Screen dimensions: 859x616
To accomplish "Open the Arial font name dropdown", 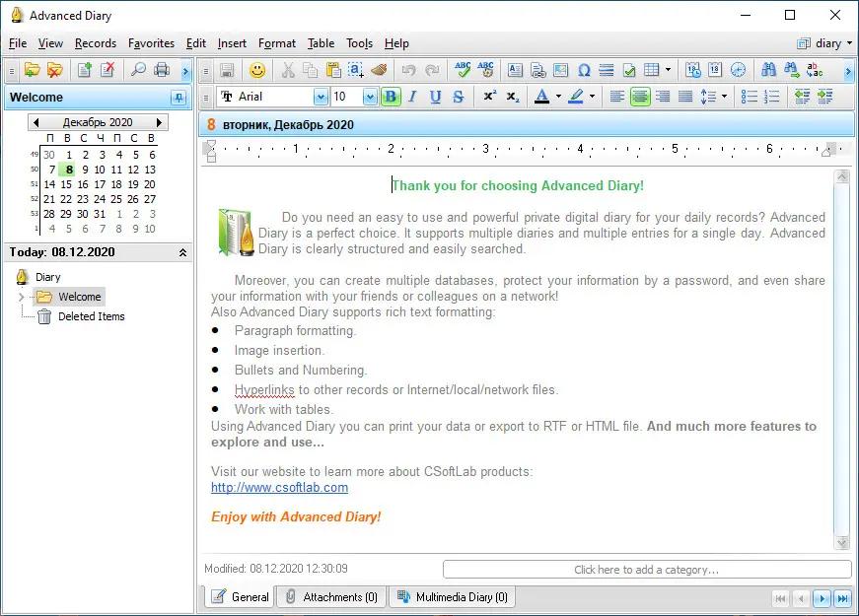I will point(321,97).
